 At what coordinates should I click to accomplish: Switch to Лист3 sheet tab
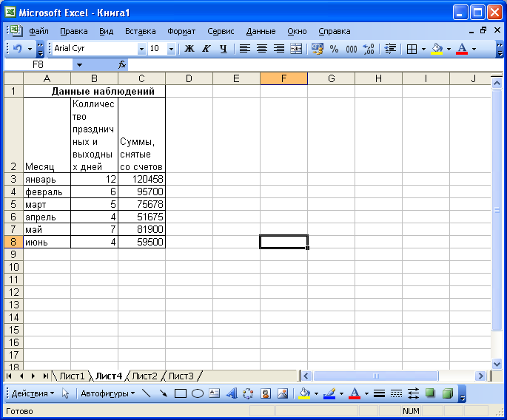(181, 376)
